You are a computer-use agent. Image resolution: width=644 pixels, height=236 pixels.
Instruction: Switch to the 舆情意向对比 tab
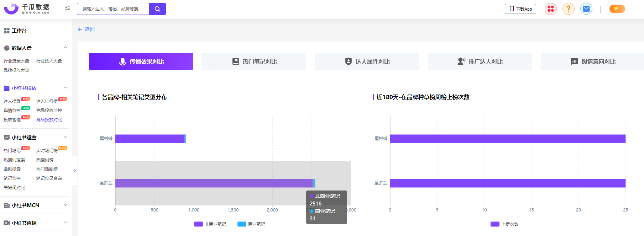(x=592, y=61)
